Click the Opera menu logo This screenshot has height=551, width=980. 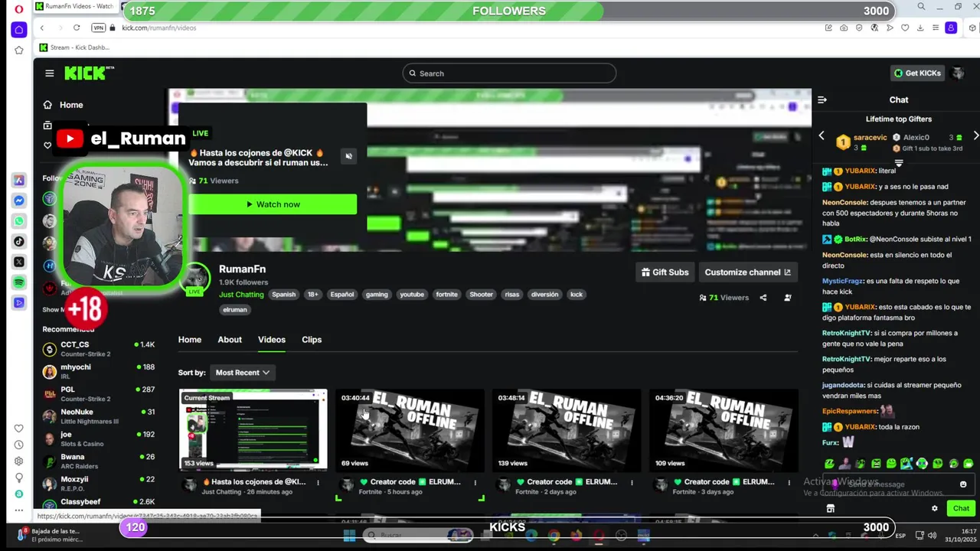click(x=19, y=9)
